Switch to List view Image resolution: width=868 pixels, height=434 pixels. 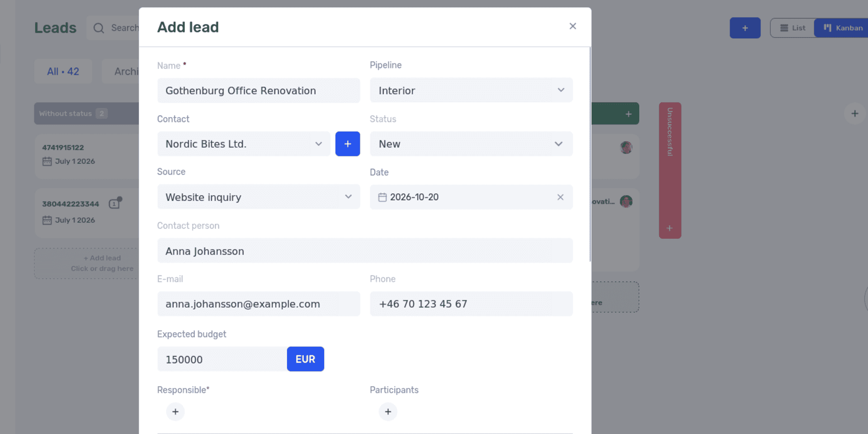tap(793, 28)
